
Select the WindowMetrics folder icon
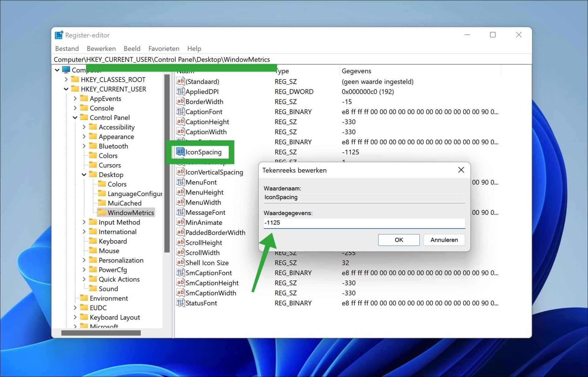click(x=102, y=212)
